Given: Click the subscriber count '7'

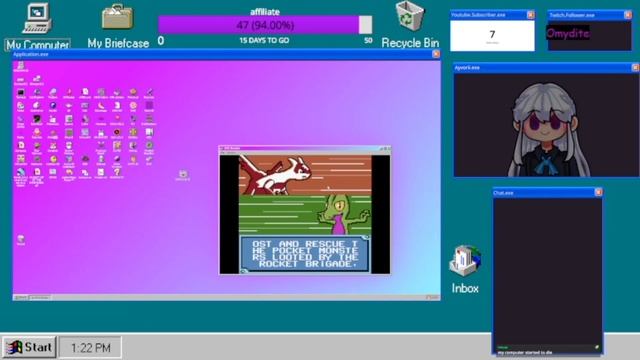Looking at the screenshot, I should tap(492, 34).
